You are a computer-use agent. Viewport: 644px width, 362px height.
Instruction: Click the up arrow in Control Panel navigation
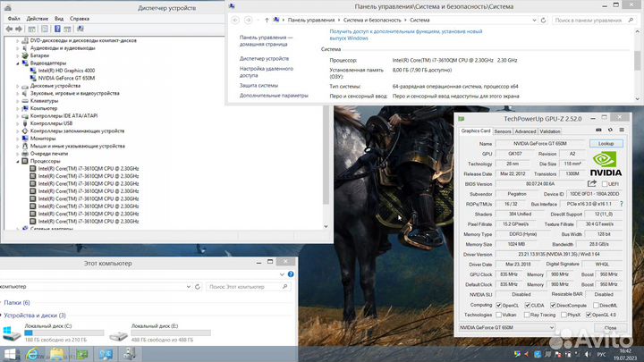(267, 20)
